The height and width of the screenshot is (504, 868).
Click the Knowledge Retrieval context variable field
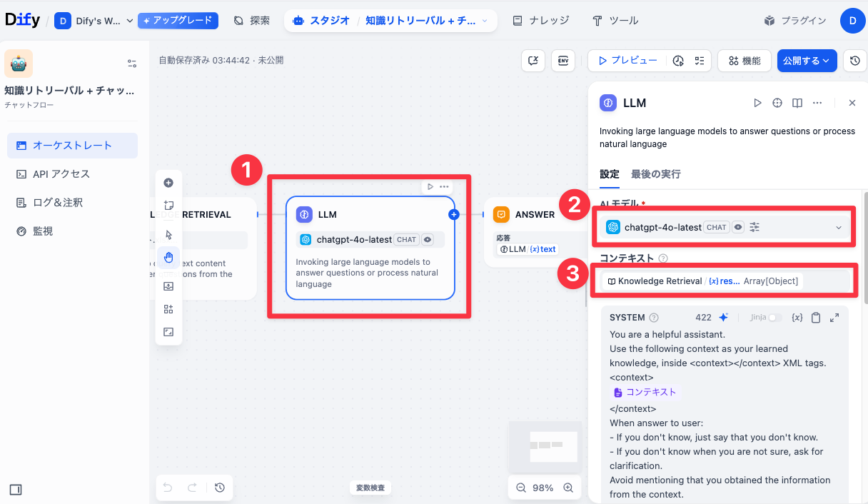pyautogui.click(x=723, y=281)
